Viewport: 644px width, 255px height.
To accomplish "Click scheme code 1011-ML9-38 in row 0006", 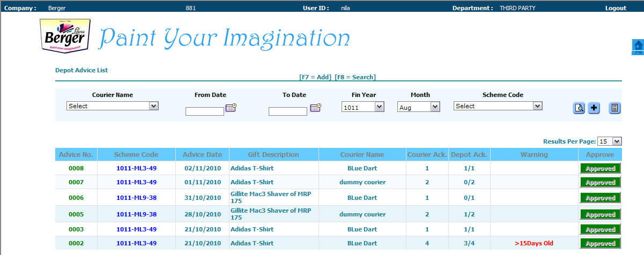I will 136,198.
